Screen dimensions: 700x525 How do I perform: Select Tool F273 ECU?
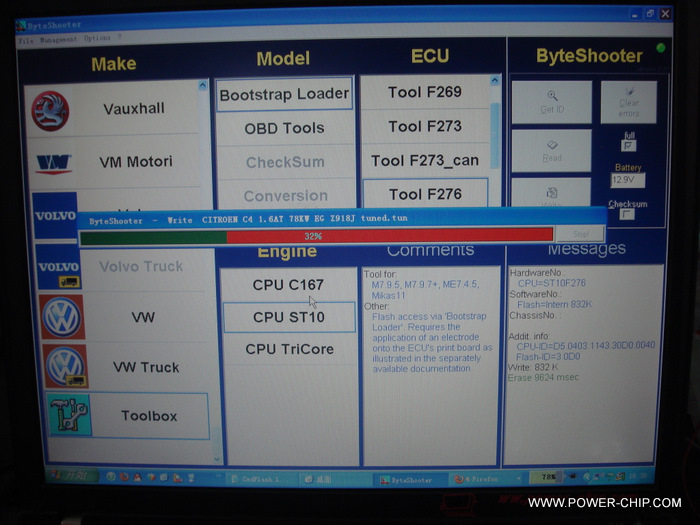pyautogui.click(x=425, y=126)
